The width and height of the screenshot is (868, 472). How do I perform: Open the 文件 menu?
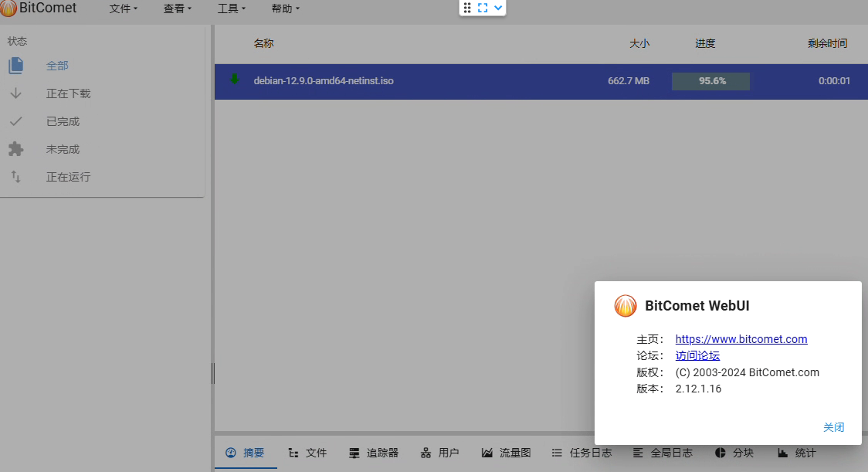123,8
